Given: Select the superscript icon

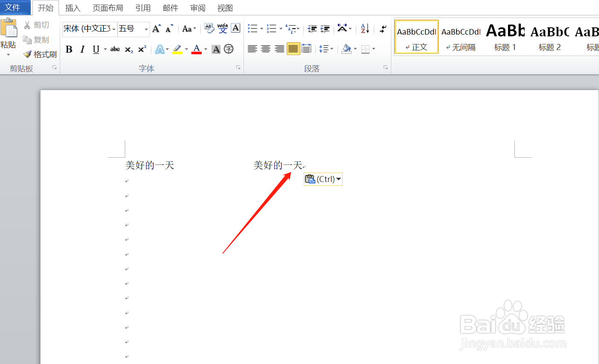Looking at the screenshot, I should 141,49.
